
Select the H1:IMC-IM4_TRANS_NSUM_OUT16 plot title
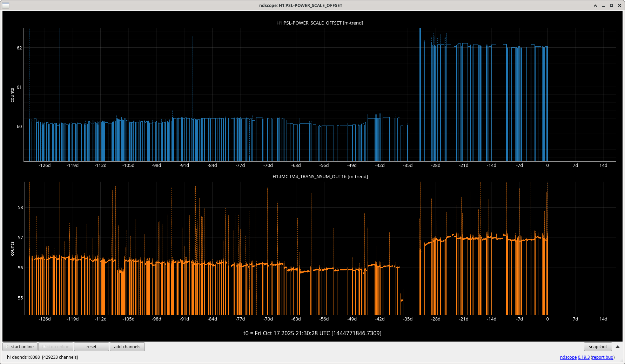click(320, 176)
